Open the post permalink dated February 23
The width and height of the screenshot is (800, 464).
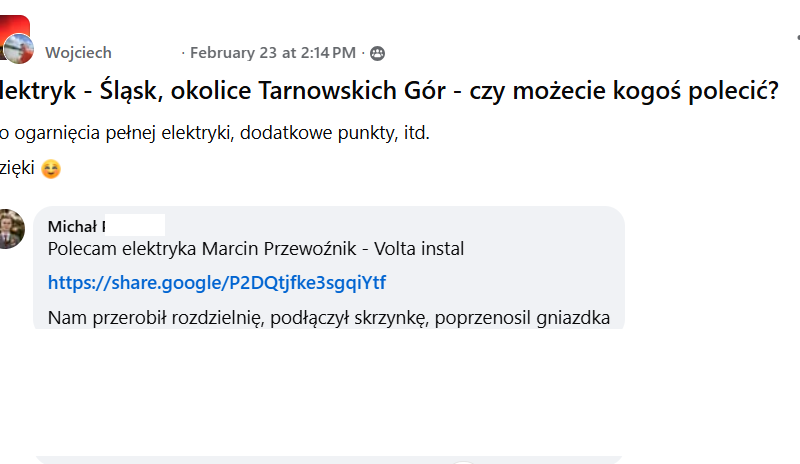tap(272, 53)
